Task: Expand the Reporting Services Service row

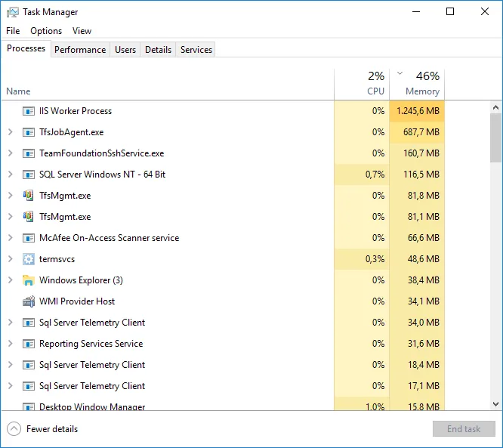Action: pos(11,344)
